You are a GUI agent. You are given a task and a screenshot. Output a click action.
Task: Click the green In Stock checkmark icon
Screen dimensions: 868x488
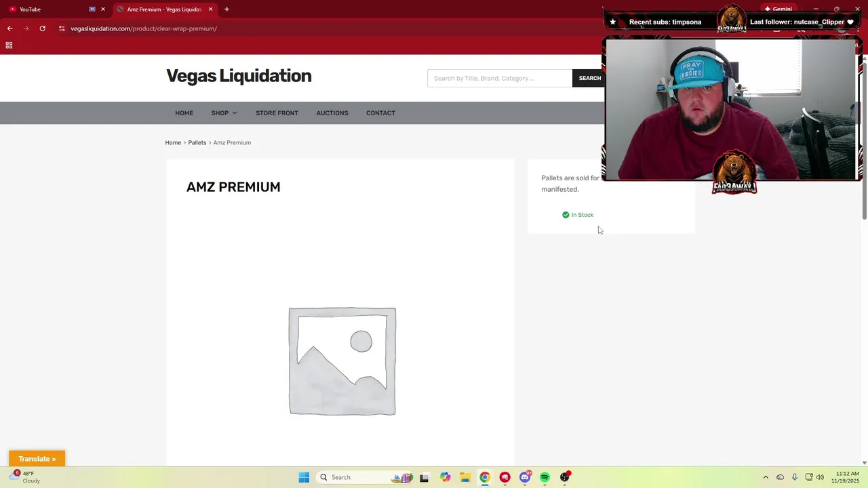coord(566,215)
